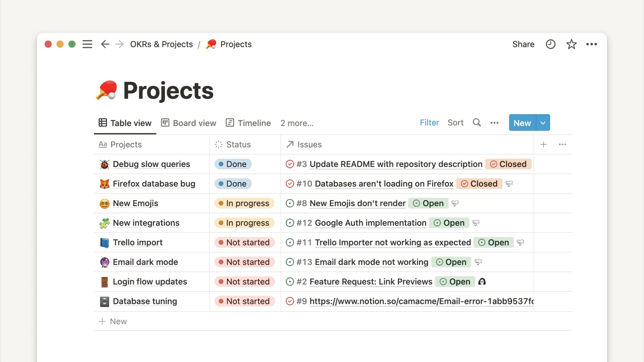The image size is (644, 362).
Task: Click the forward navigation arrow
Action: [x=119, y=44]
